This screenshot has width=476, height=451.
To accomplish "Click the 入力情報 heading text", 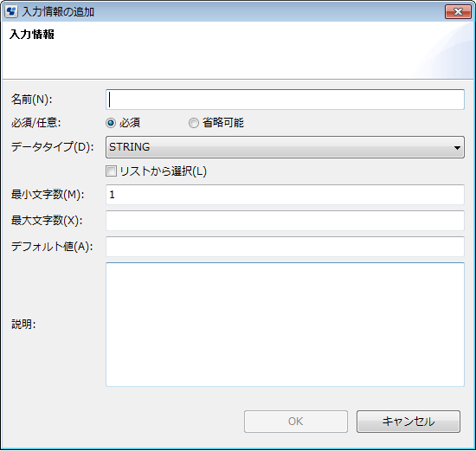I will [x=32, y=35].
